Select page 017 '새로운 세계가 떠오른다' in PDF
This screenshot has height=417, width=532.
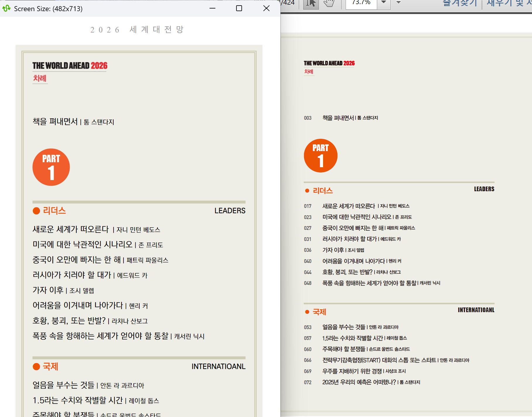pyautogui.click(x=357, y=206)
